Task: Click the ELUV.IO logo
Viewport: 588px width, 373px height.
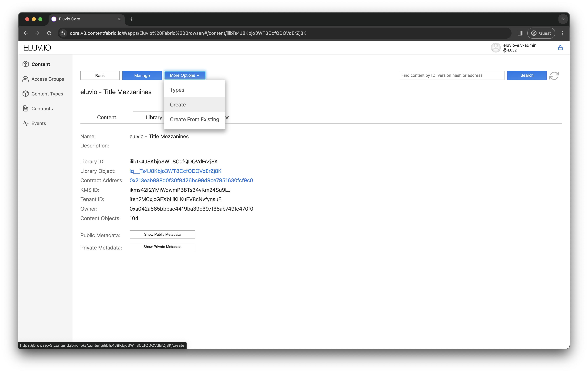Action: (37, 48)
